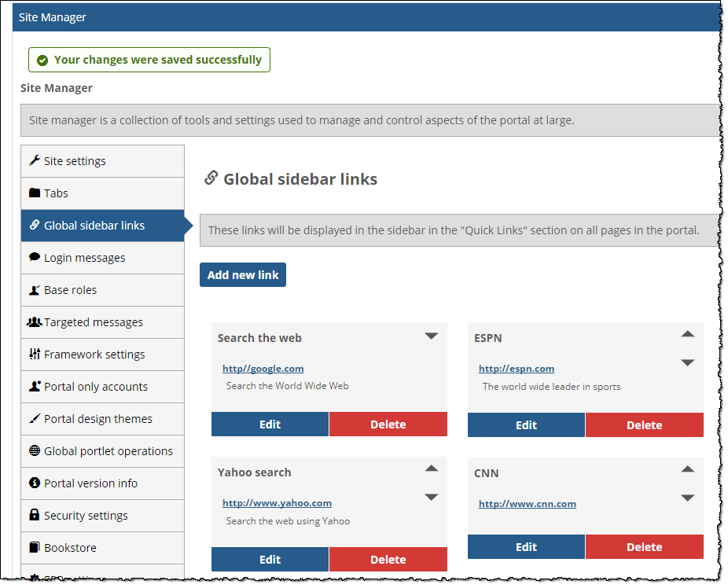Select the pencil icon for Portal design themes
This screenshot has height=588, width=728.
35,418
